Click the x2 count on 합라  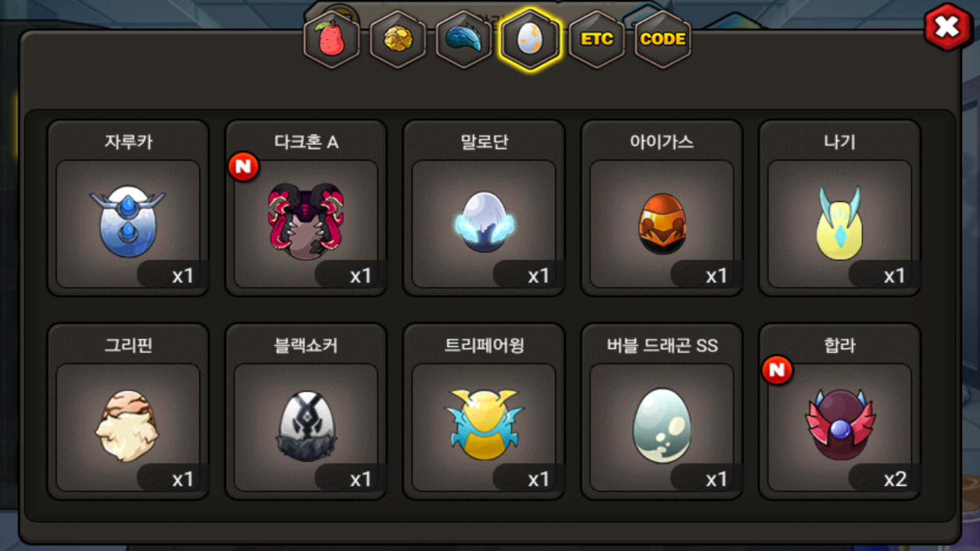pos(895,479)
